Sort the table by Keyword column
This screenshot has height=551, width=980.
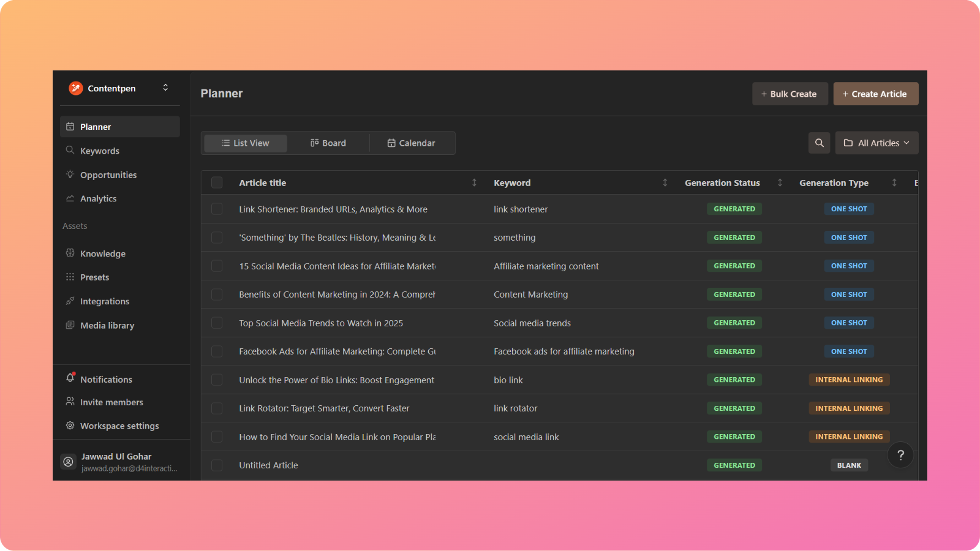tap(665, 182)
